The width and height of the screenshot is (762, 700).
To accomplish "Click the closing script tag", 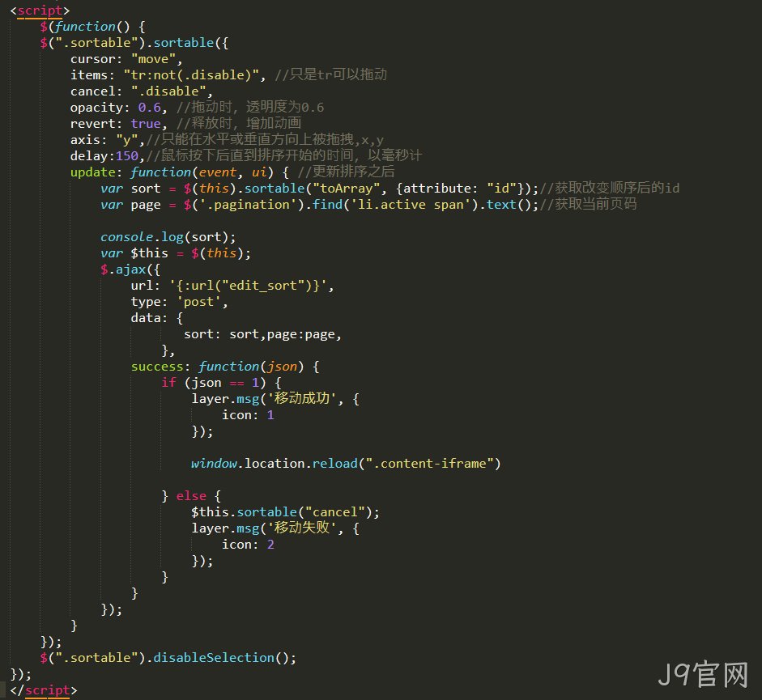I will pyautogui.click(x=43, y=689).
